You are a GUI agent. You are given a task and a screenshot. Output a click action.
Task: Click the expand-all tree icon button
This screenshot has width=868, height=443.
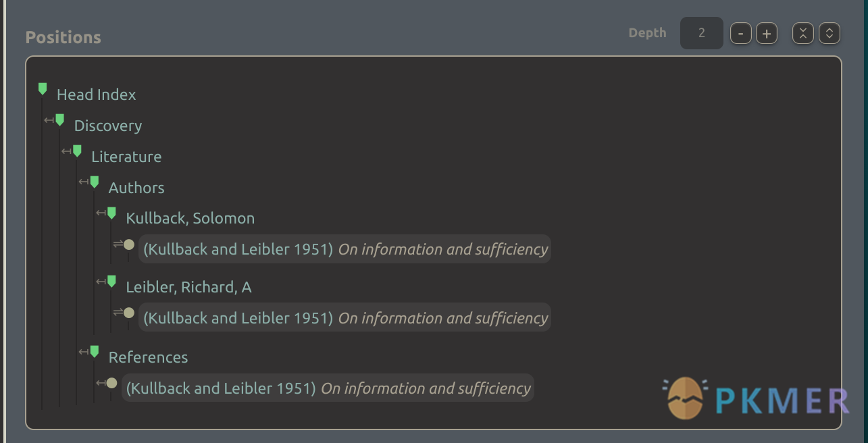coord(829,33)
